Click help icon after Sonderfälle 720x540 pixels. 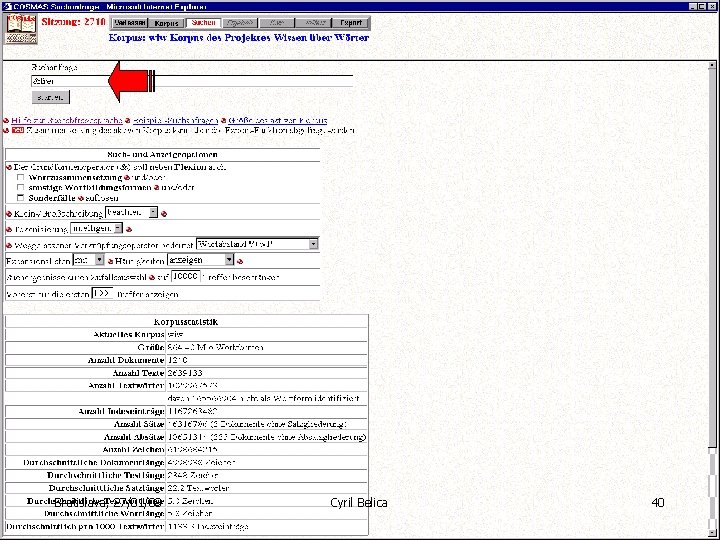click(x=81, y=198)
